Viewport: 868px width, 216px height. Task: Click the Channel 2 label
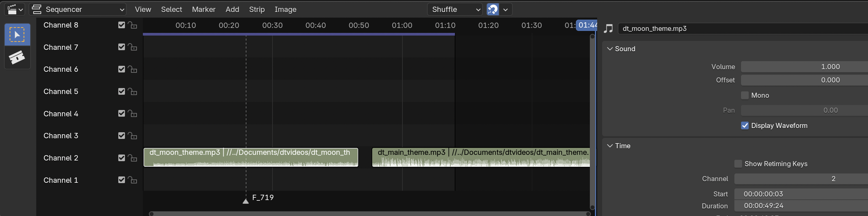(61, 158)
